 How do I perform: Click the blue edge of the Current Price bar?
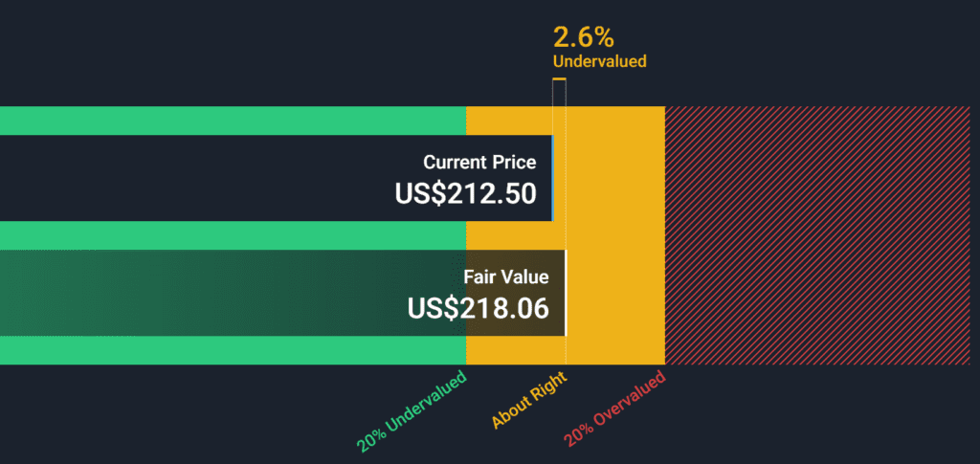pyautogui.click(x=552, y=178)
